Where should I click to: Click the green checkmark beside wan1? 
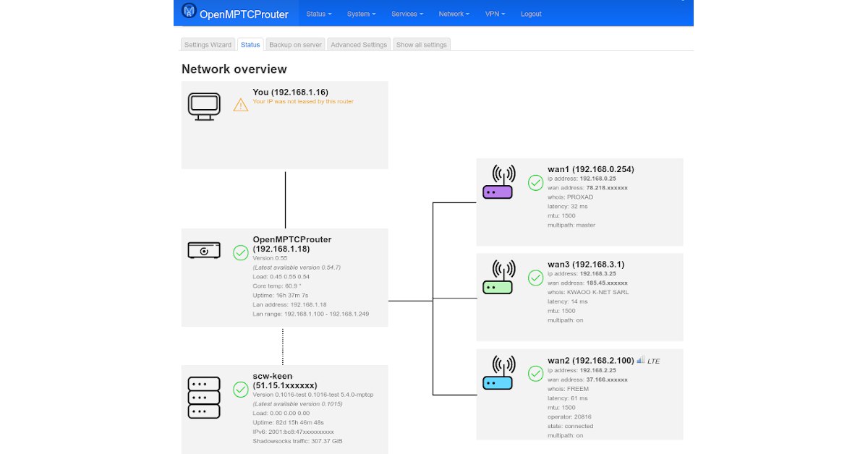[535, 182]
